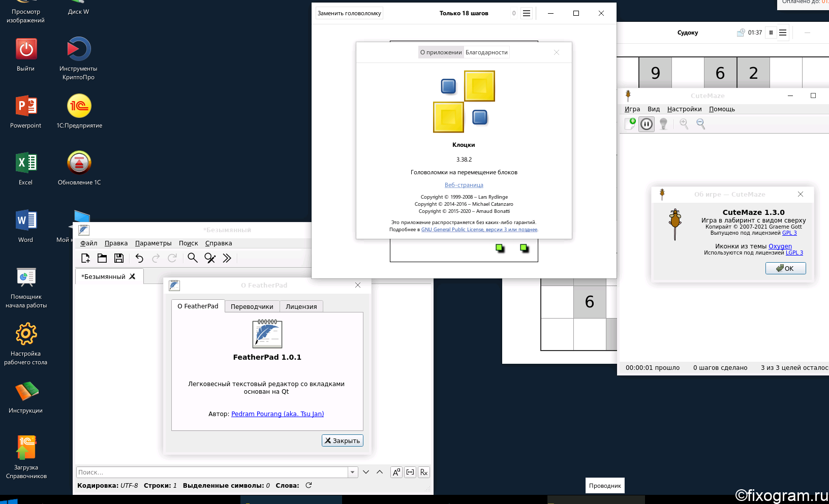Image resolution: width=829 pixels, height=504 pixels.
Task: Open the Excel desktop shortcut
Action: pos(26,169)
